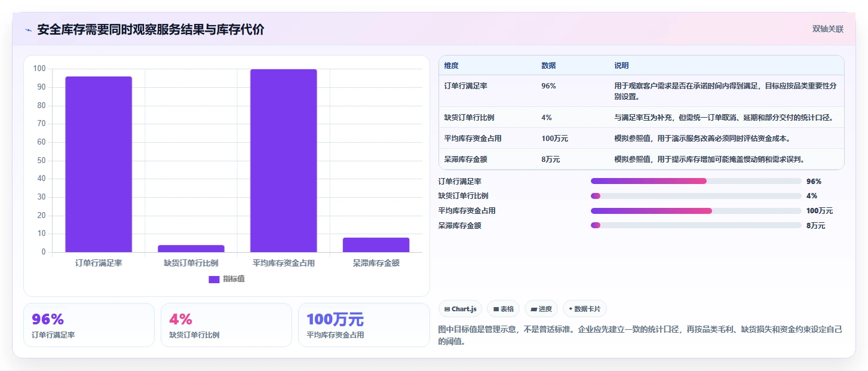This screenshot has height=371, width=868.
Task: Click the title 安全库存需要同时观察服务结果与库存代价
Action: (151, 29)
